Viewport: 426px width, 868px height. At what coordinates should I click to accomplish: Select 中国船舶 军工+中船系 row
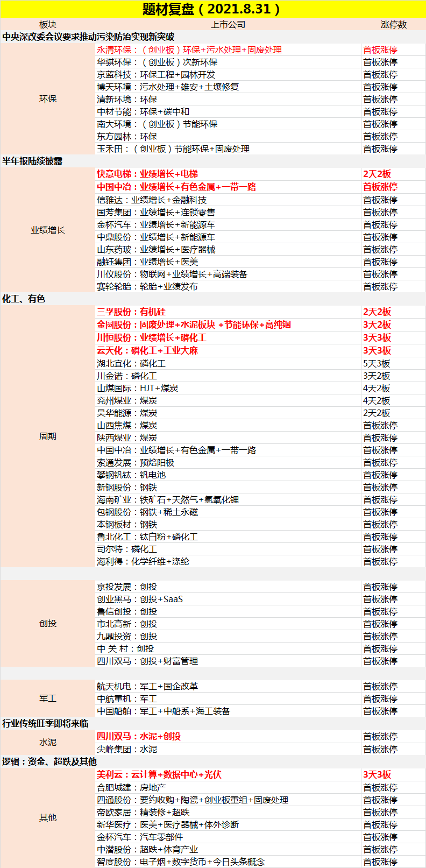tap(164, 711)
